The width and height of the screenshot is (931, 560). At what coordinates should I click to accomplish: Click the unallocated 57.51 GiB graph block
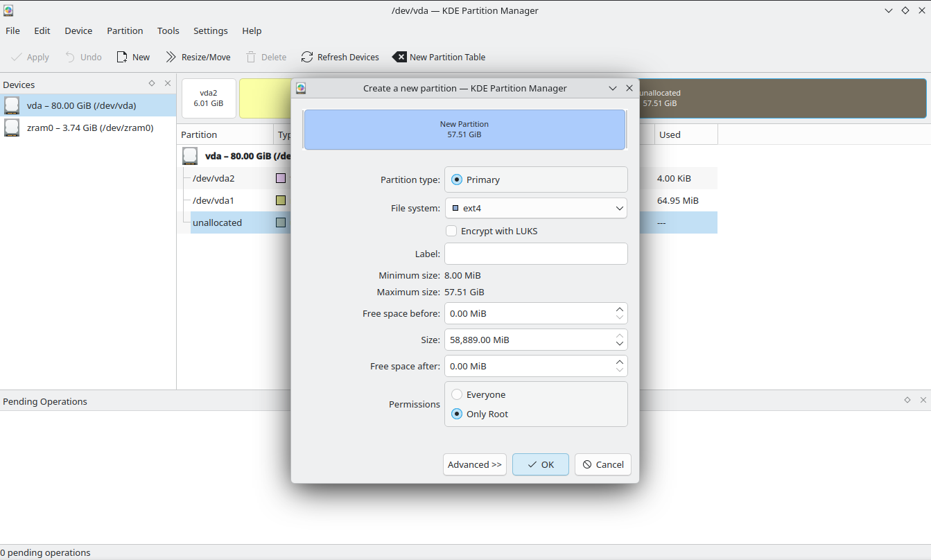pos(783,98)
